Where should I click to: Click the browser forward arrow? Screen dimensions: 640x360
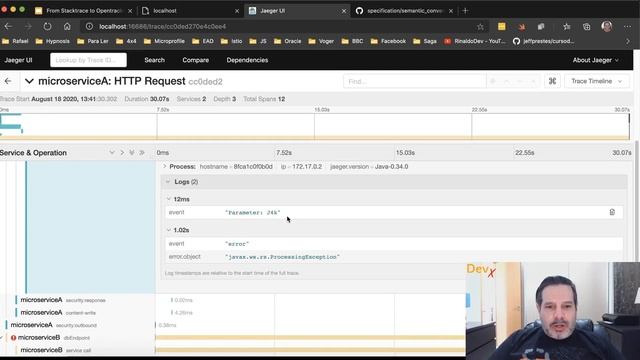tap(28, 27)
